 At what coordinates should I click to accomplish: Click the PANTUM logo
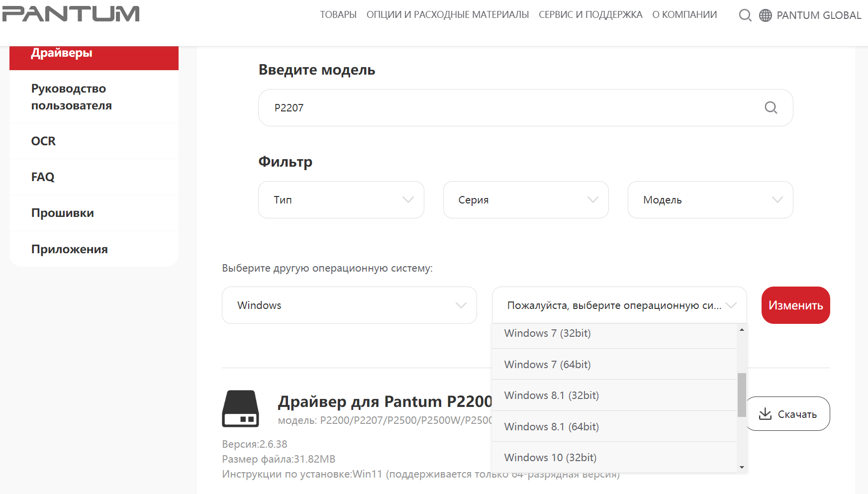71,14
